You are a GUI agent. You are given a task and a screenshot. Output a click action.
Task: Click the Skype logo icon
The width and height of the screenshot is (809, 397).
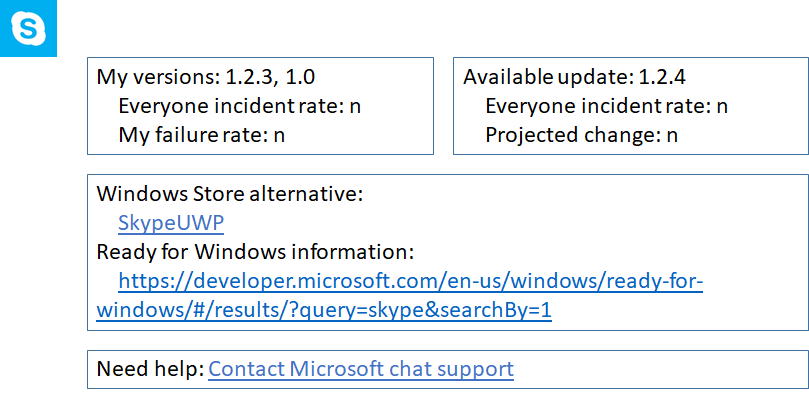click(x=28, y=28)
